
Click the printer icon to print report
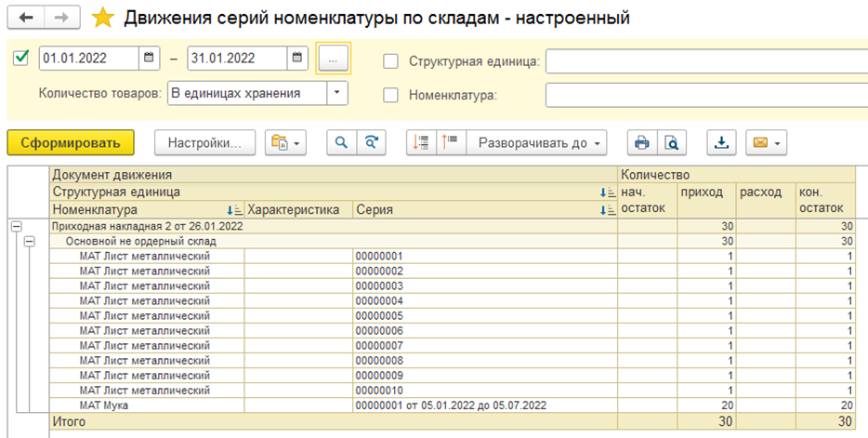tap(642, 143)
